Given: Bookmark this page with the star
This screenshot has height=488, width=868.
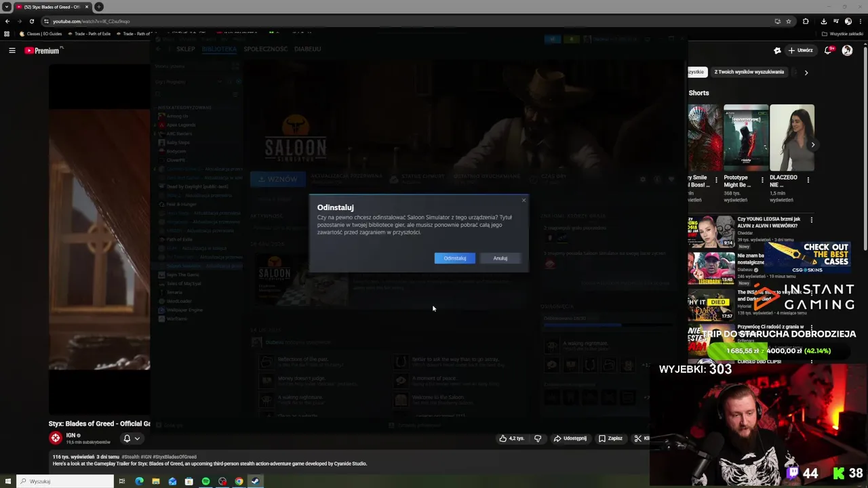Looking at the screenshot, I should tap(789, 21).
